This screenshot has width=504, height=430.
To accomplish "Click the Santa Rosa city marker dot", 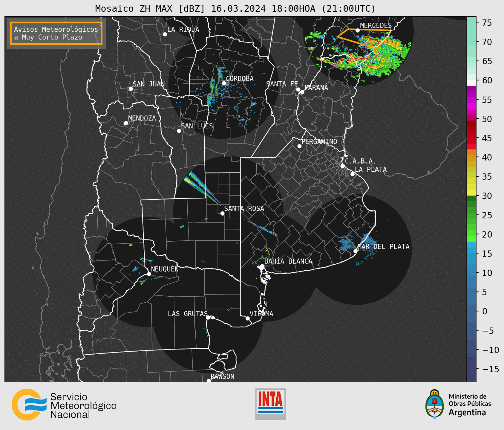I will tap(222, 213).
